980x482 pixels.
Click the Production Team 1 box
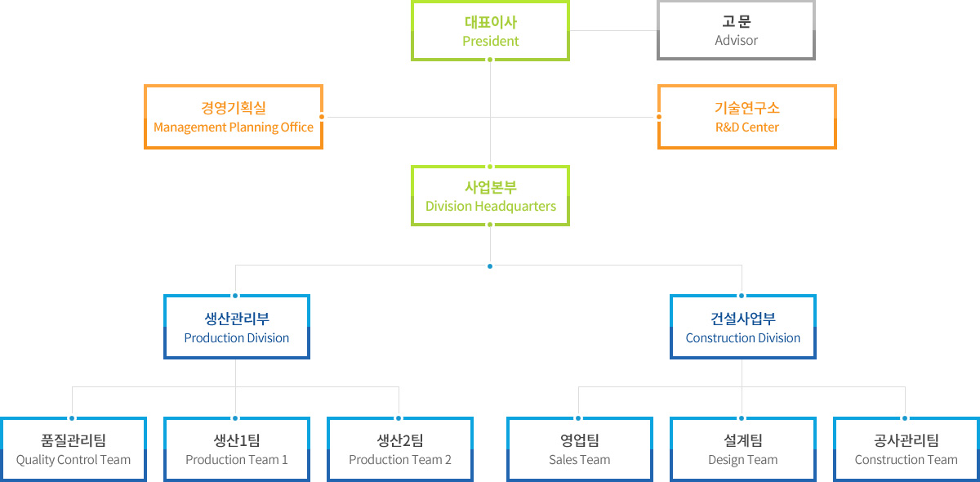237,449
